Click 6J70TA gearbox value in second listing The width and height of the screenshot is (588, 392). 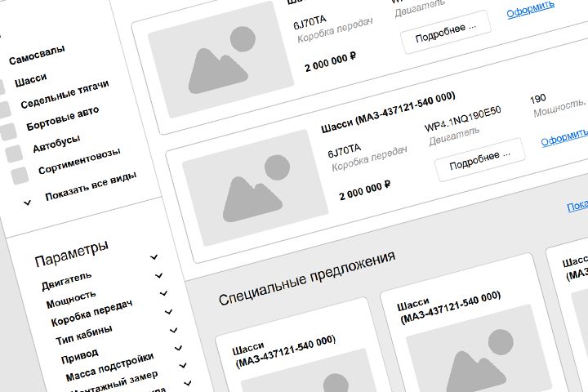coord(344,150)
